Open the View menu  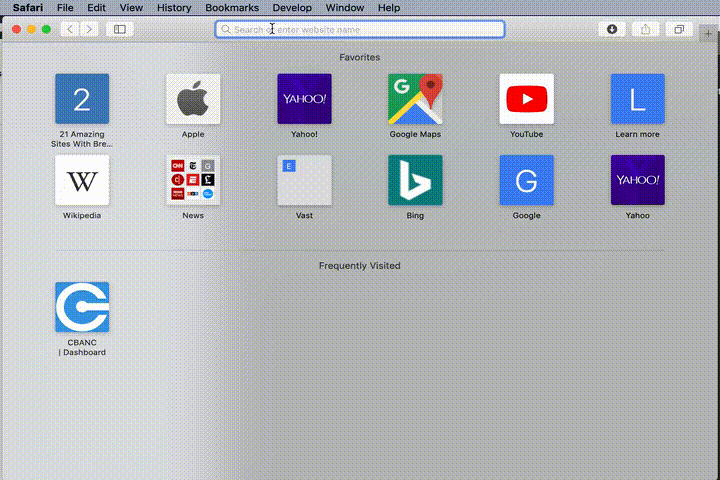tap(131, 8)
